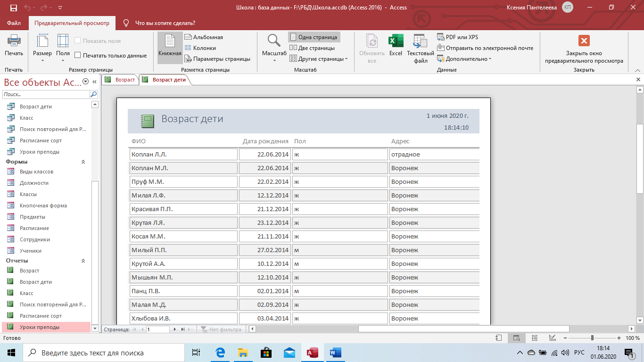Viewport: 644px width, 362px height.
Task: Go to the last page
Action: (x=183, y=329)
